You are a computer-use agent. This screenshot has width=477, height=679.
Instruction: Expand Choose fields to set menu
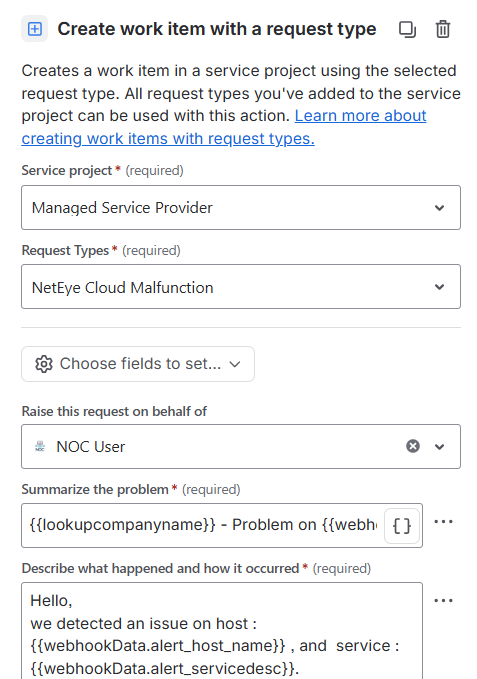tap(138, 364)
